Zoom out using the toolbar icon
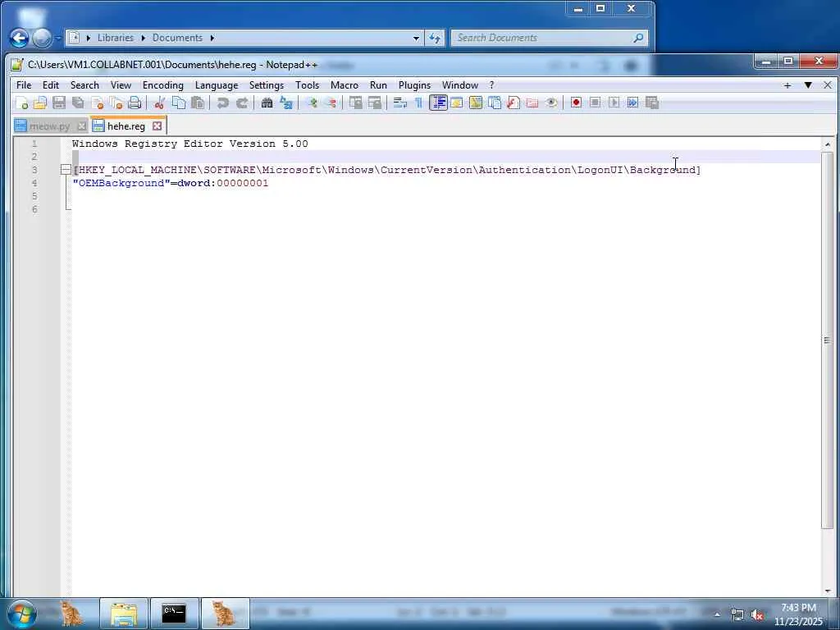The height and width of the screenshot is (630, 840). pyautogui.click(x=331, y=103)
